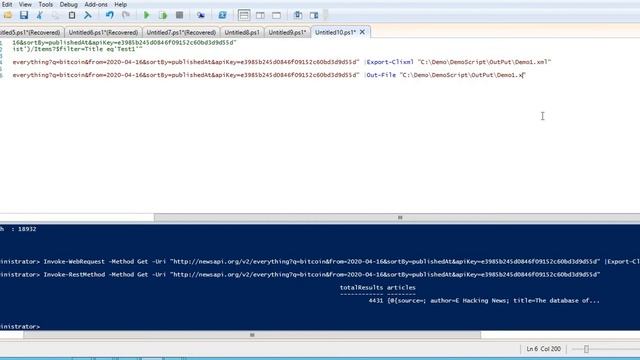Paste from clipboard using the Paste icon
The image size is (640, 360).
pyautogui.click(x=72, y=16)
